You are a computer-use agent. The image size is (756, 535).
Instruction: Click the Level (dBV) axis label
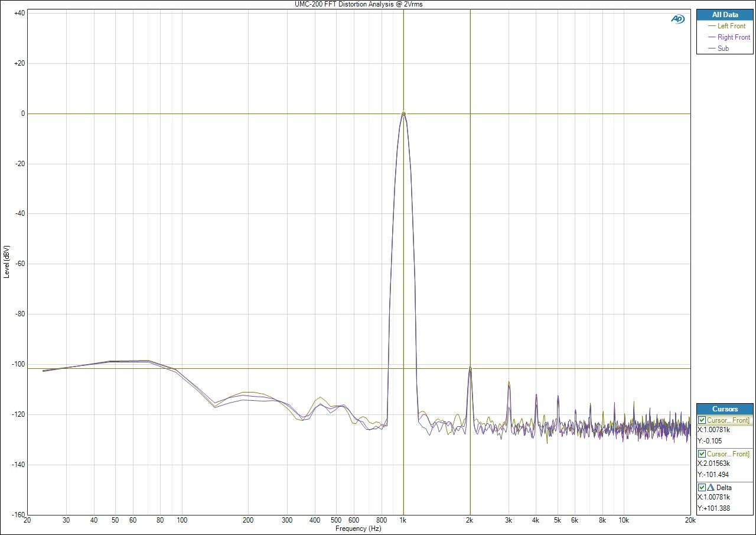click(6, 261)
